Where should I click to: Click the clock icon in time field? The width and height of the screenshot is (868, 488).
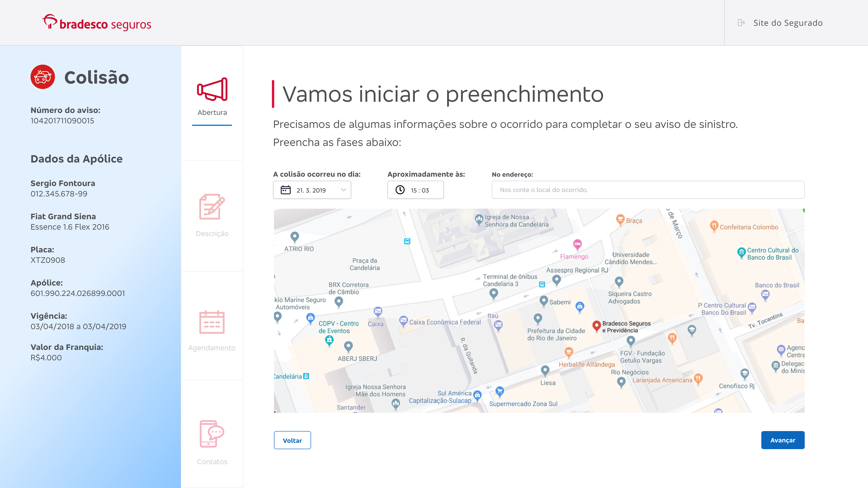pyautogui.click(x=400, y=190)
